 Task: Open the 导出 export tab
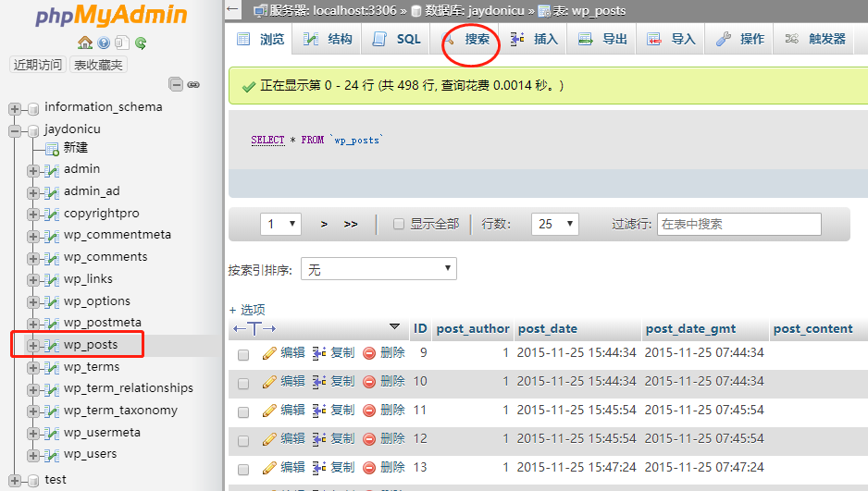[602, 39]
